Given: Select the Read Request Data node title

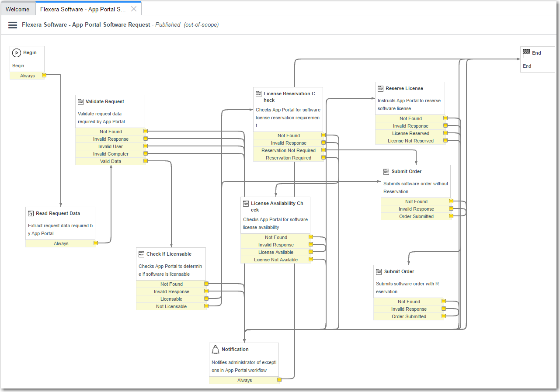Looking at the screenshot, I should [58, 213].
